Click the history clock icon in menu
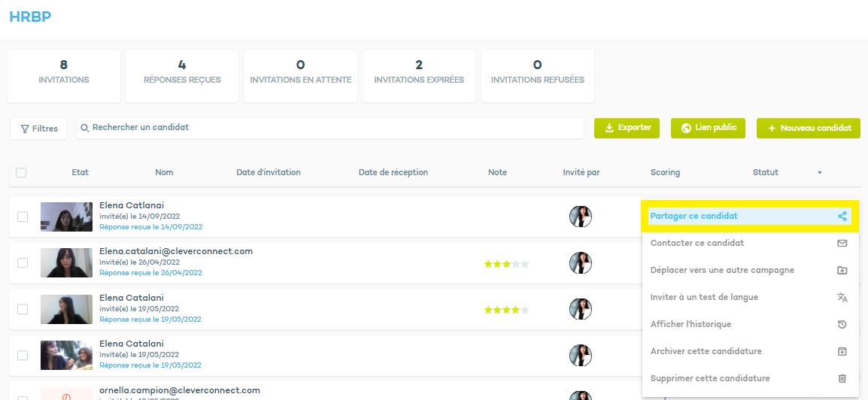868x400 pixels. point(842,325)
